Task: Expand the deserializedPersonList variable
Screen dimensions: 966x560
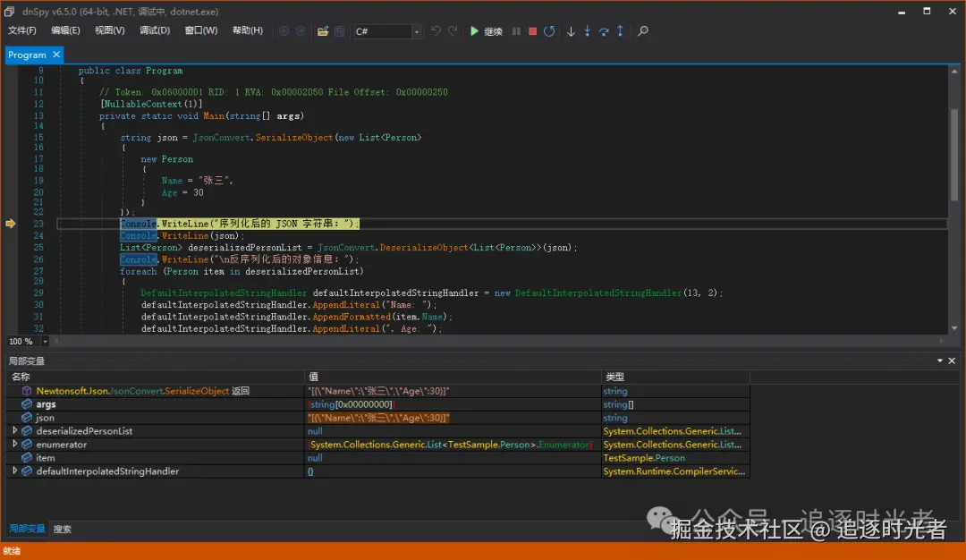Action: (14, 431)
